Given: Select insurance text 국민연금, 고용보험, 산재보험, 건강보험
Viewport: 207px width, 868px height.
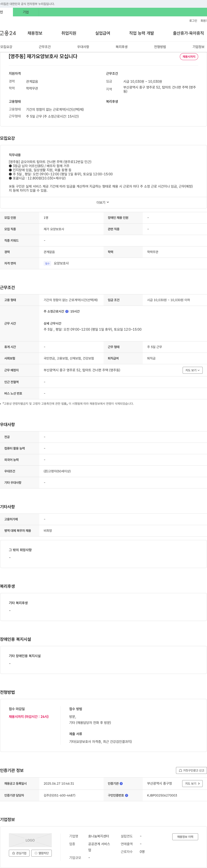Looking at the screenshot, I should click(69, 358).
